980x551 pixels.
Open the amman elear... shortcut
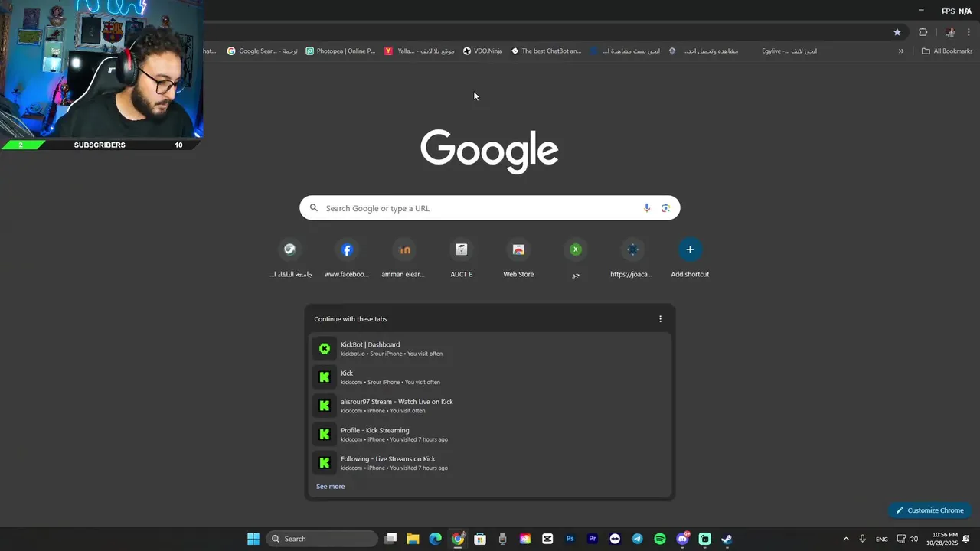(403, 258)
